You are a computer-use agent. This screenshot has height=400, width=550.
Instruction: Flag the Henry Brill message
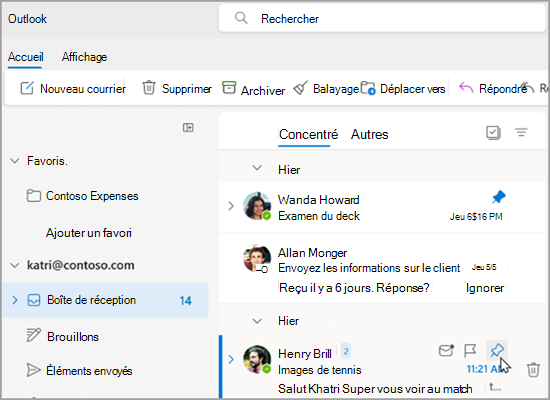pos(470,350)
